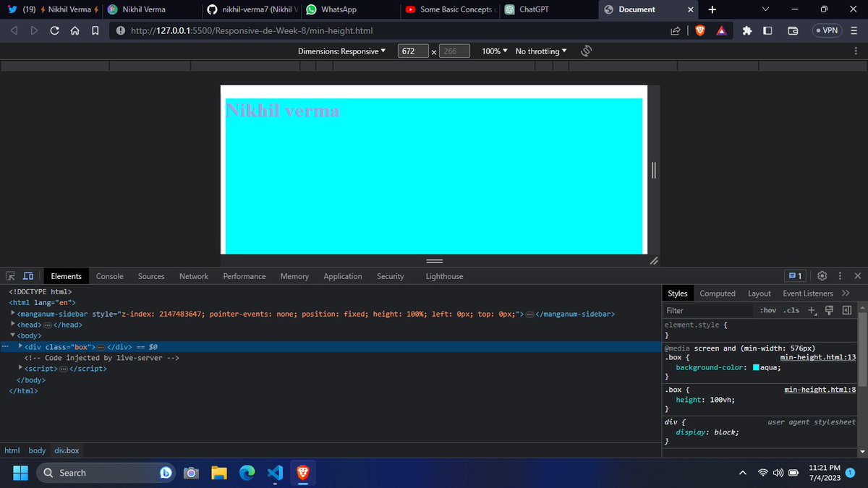Open Brave Shields lion icon
The height and width of the screenshot is (488, 868).
(x=699, y=30)
